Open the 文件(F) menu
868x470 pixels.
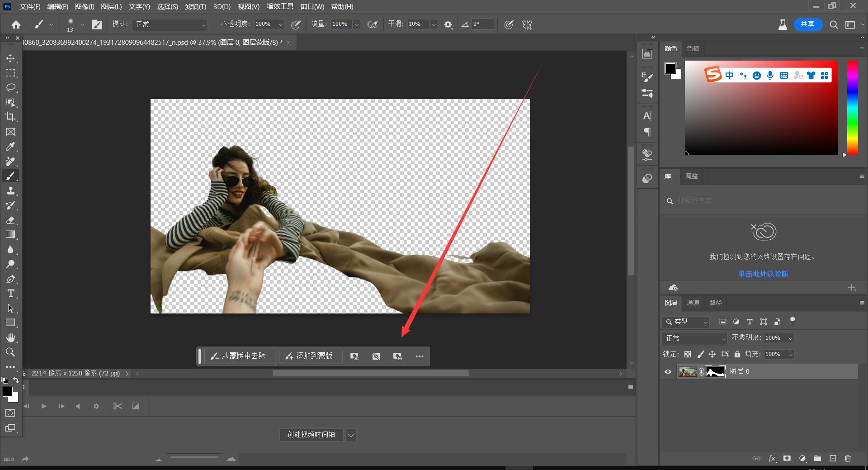pos(30,7)
